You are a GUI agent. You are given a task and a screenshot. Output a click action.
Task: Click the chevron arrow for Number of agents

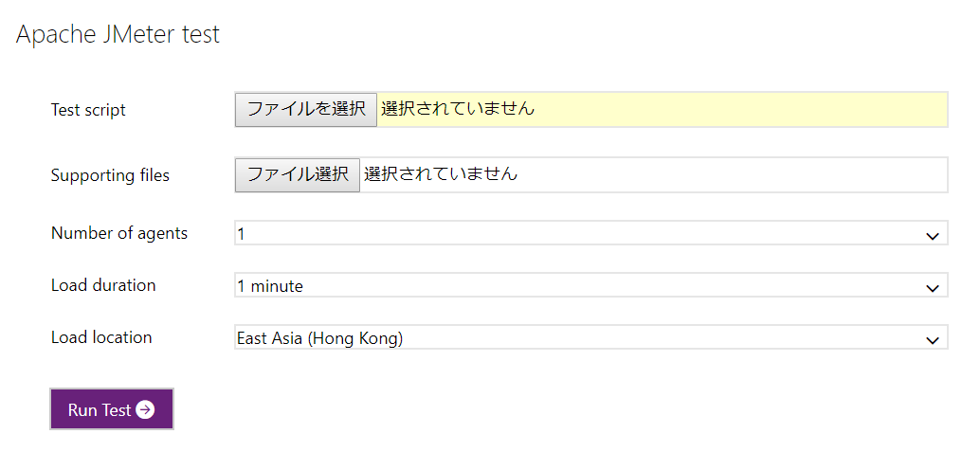click(x=933, y=236)
